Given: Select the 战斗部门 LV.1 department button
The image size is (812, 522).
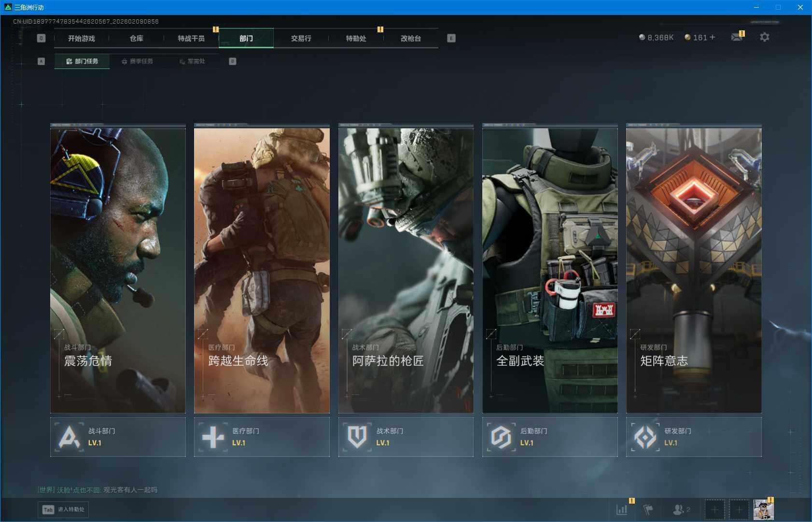Looking at the screenshot, I should (118, 437).
